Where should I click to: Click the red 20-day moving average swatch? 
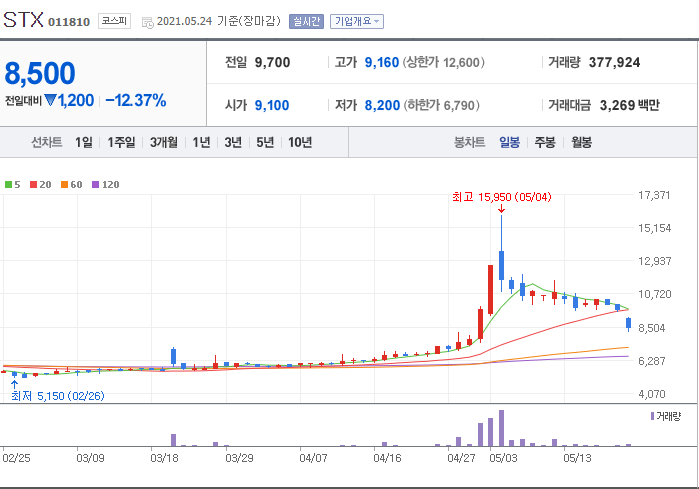pos(33,185)
